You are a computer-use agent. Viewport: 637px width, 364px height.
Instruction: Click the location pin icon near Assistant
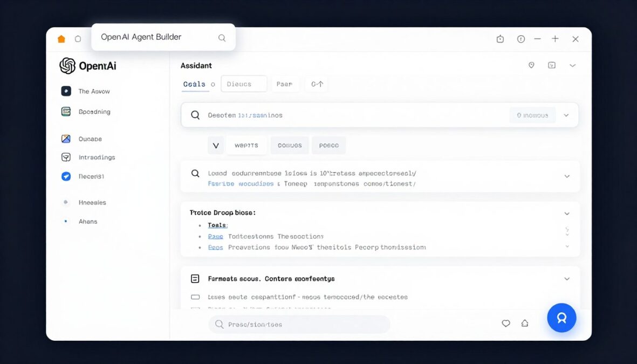531,65
